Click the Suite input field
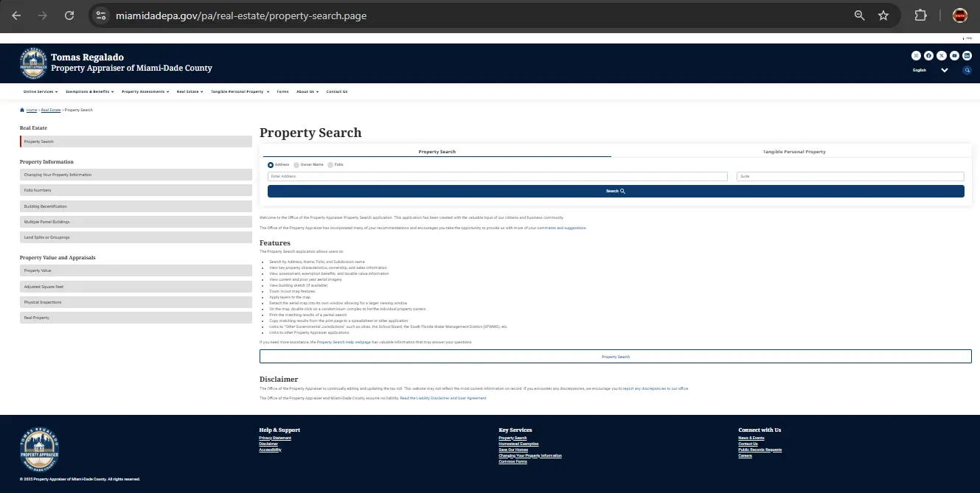Screen dimensions: 980x493 click(x=849, y=177)
